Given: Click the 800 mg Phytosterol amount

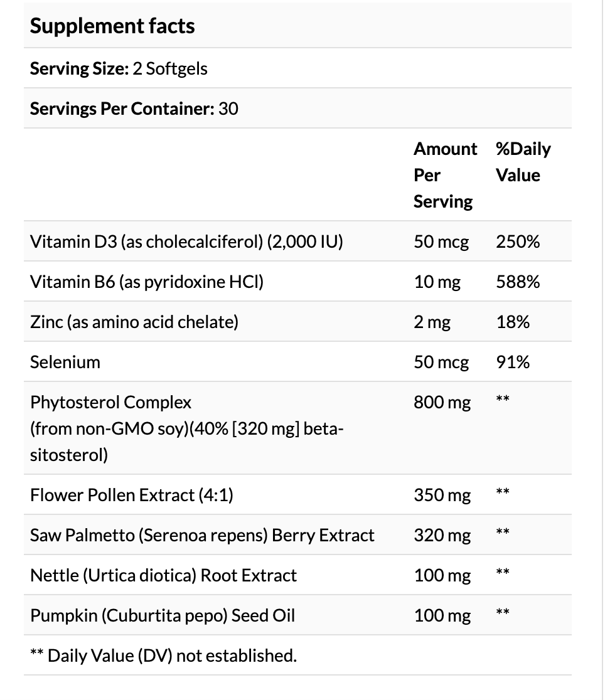Looking at the screenshot, I should [442, 402].
